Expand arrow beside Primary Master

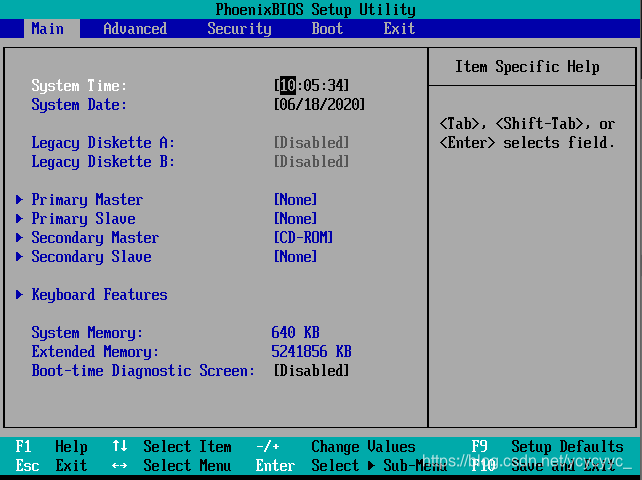point(19,199)
